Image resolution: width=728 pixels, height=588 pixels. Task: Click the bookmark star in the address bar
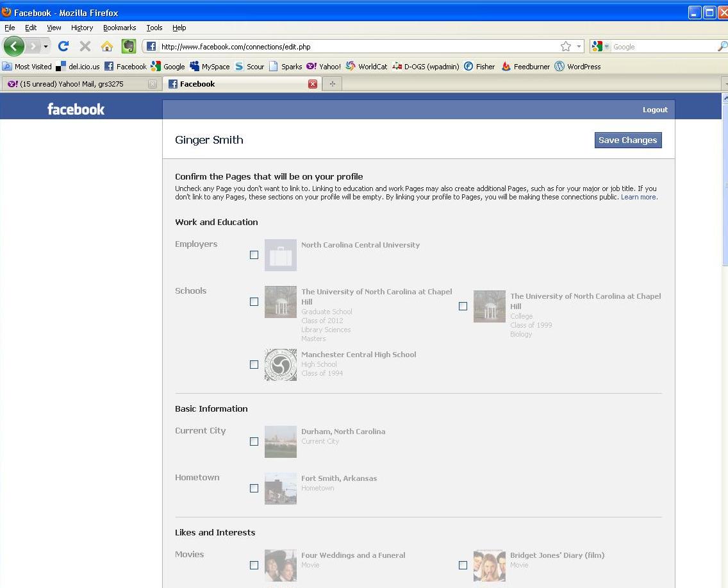pyautogui.click(x=567, y=46)
